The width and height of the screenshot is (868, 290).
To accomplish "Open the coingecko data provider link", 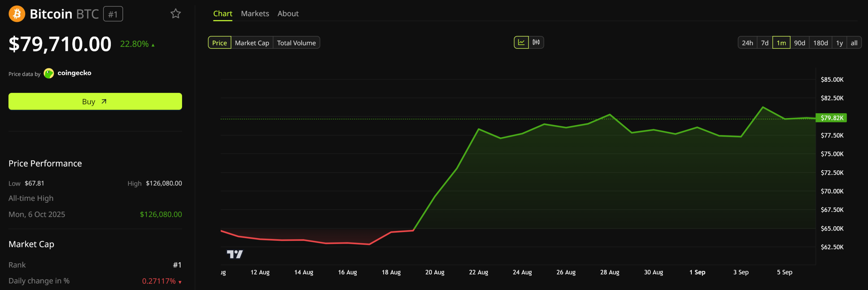I will point(74,73).
